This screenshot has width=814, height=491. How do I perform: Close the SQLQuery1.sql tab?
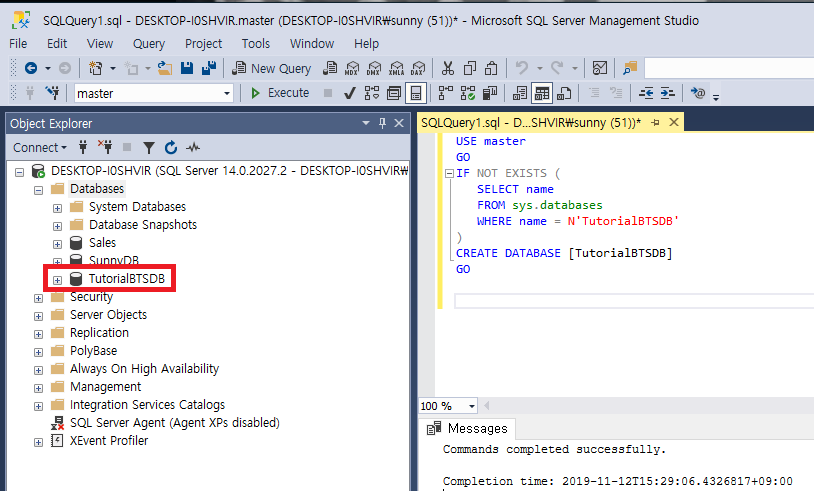coord(674,122)
